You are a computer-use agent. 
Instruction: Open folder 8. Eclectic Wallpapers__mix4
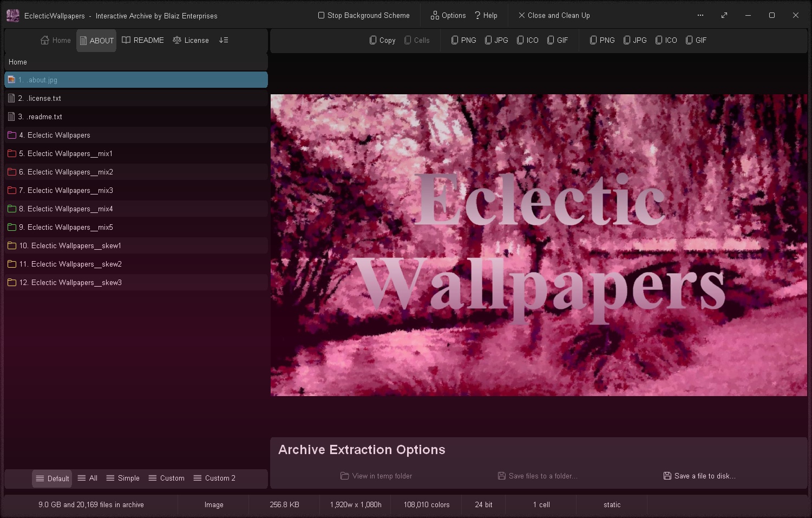(136, 209)
